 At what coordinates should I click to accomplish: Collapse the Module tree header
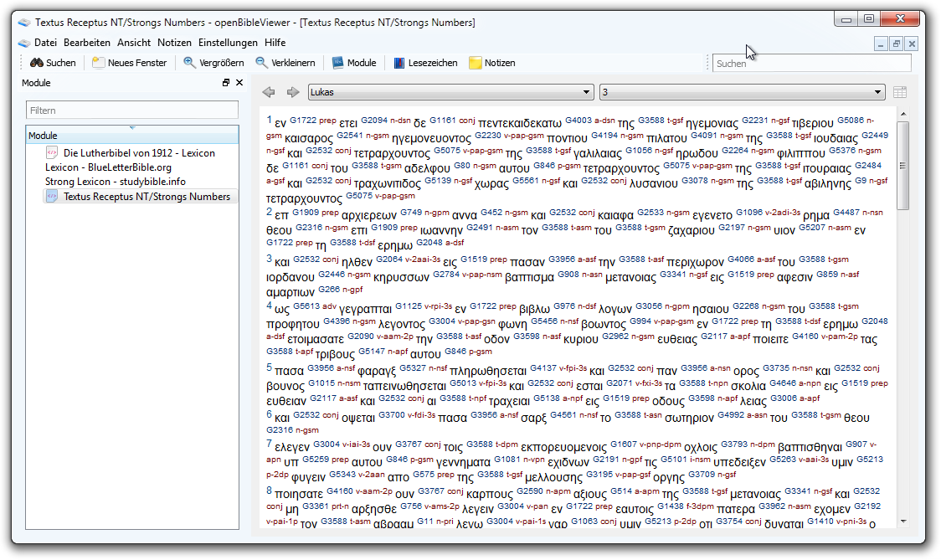click(x=132, y=135)
